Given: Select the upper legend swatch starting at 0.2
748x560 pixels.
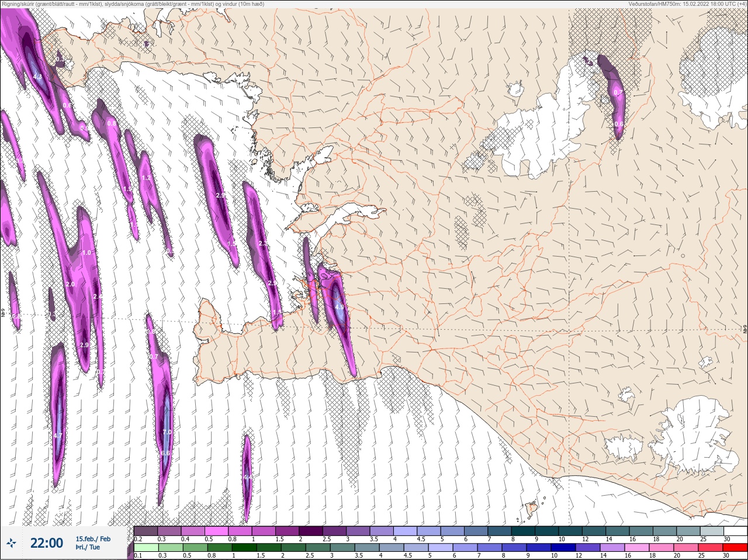Looking at the screenshot, I should [x=146, y=531].
